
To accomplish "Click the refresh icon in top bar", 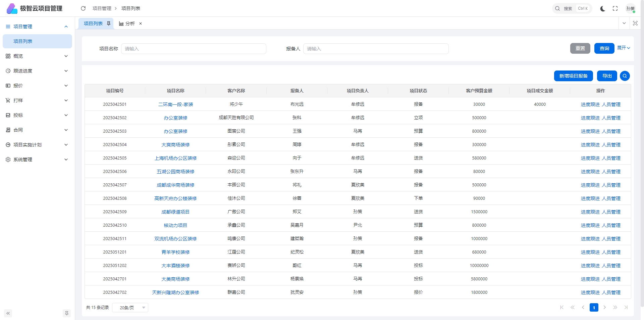I will 83,8.
